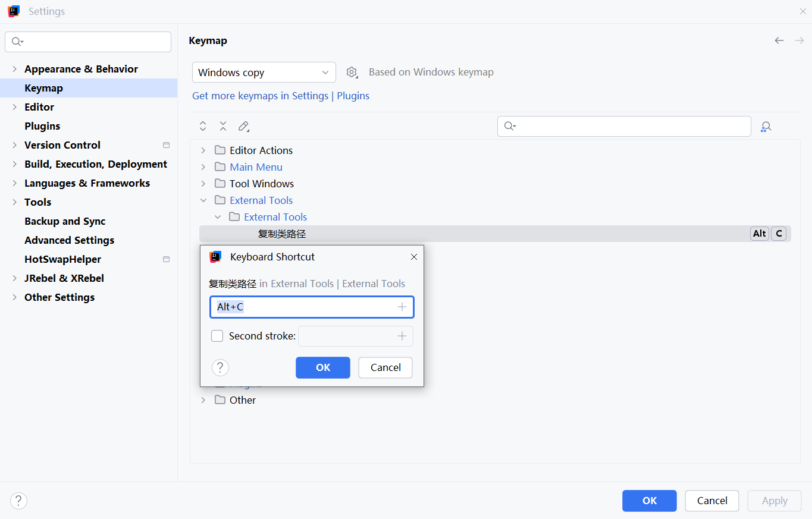Expand the Editor Actions folder

click(203, 150)
